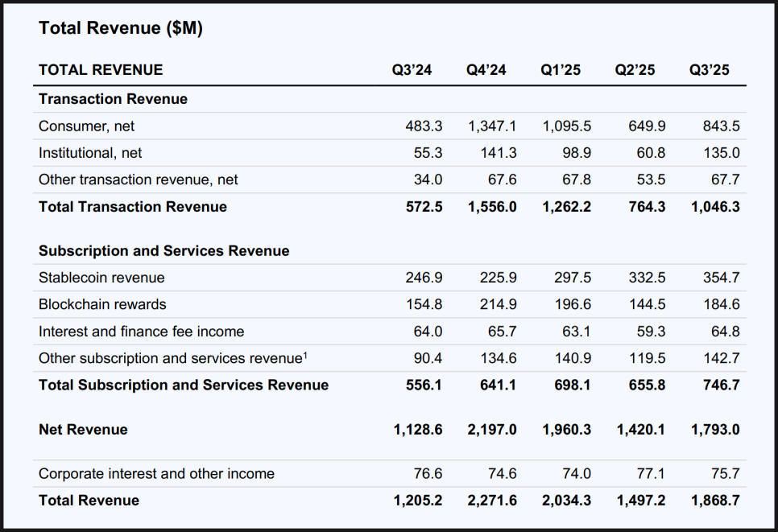Screen dimensions: 778x532
Task: Select 'Interest and finance fee income' label
Action: coord(141,332)
